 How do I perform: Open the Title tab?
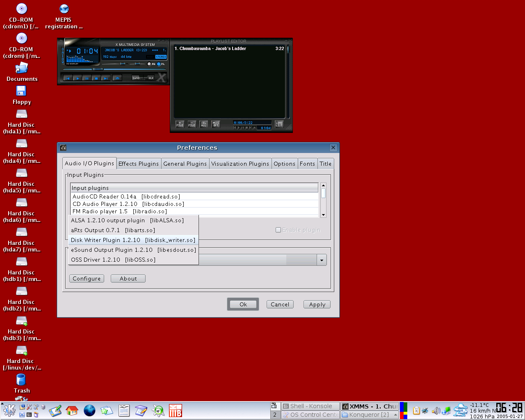(326, 164)
